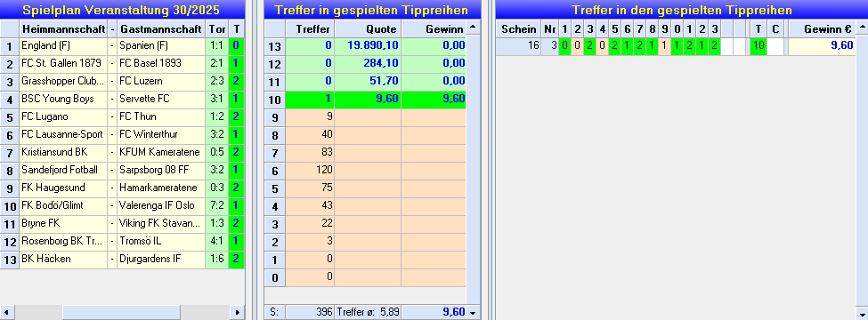Select the Bryne FK cell

pos(63,223)
